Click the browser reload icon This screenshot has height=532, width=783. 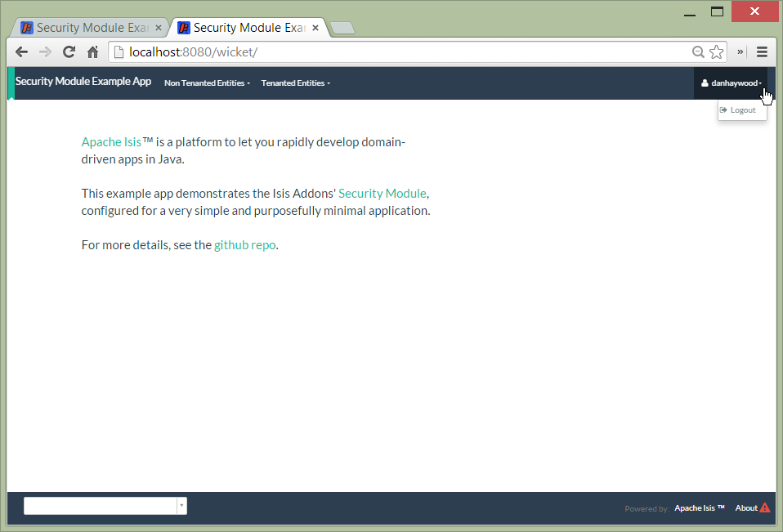click(x=69, y=52)
